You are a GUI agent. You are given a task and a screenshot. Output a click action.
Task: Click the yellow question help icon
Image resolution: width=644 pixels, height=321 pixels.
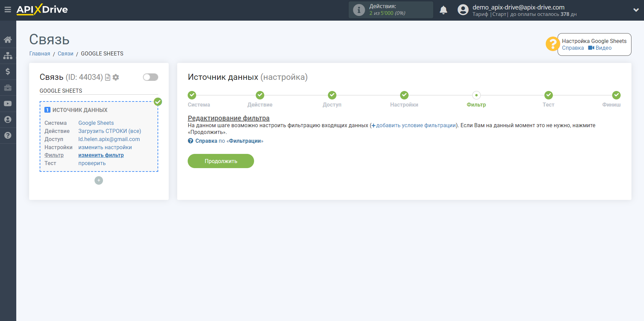[x=553, y=44]
